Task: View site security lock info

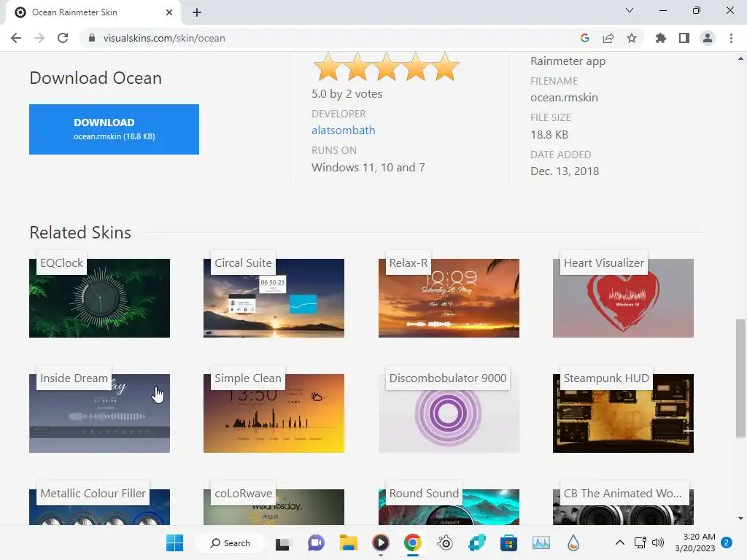Action: pyautogui.click(x=92, y=38)
